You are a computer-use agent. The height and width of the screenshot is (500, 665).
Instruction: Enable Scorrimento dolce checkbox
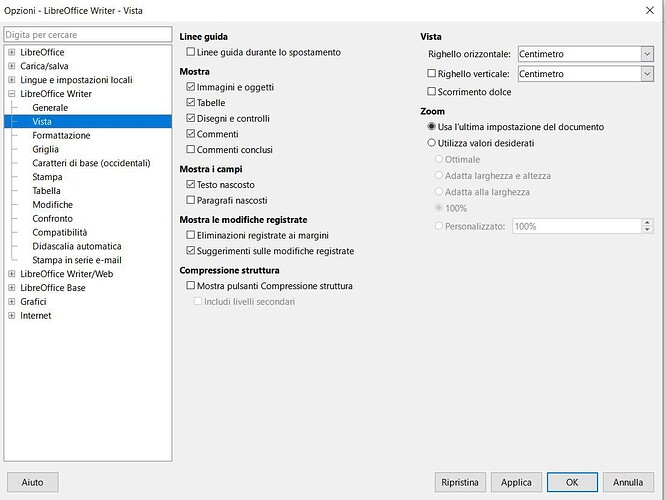tap(432, 92)
